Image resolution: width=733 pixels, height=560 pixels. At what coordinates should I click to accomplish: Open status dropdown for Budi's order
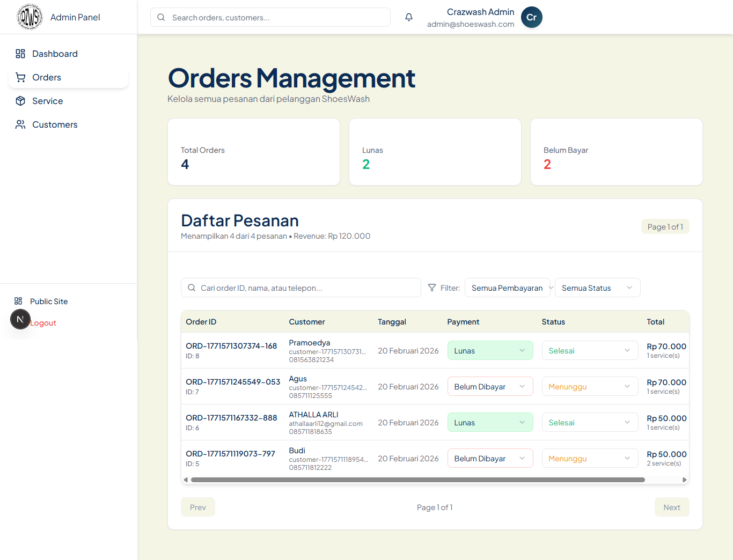point(590,458)
